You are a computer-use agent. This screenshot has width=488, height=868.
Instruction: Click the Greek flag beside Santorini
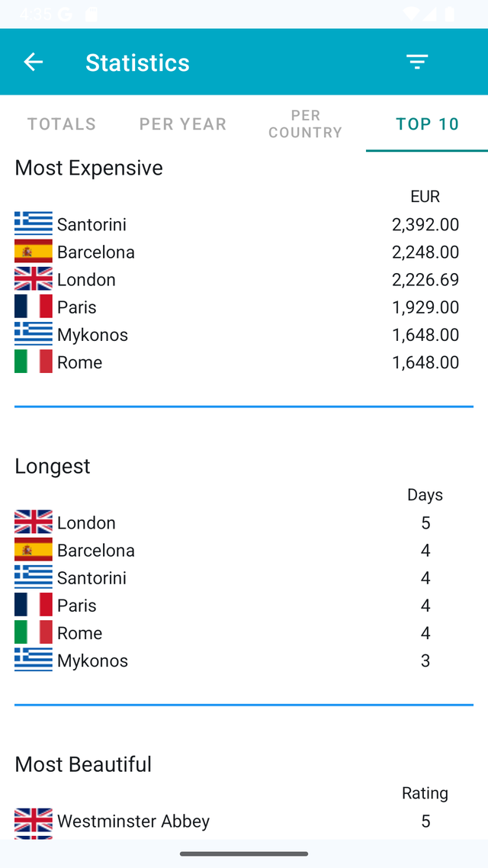tap(32, 223)
